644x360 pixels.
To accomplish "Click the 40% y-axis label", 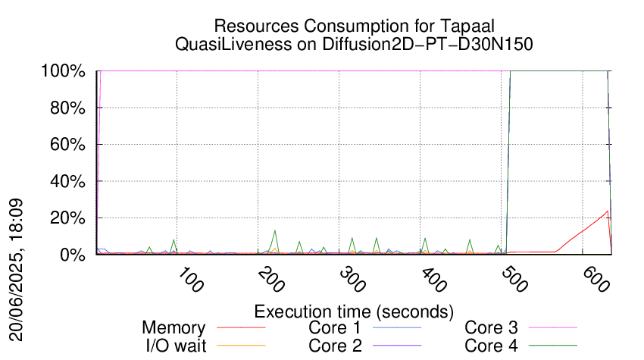I will point(67,181).
